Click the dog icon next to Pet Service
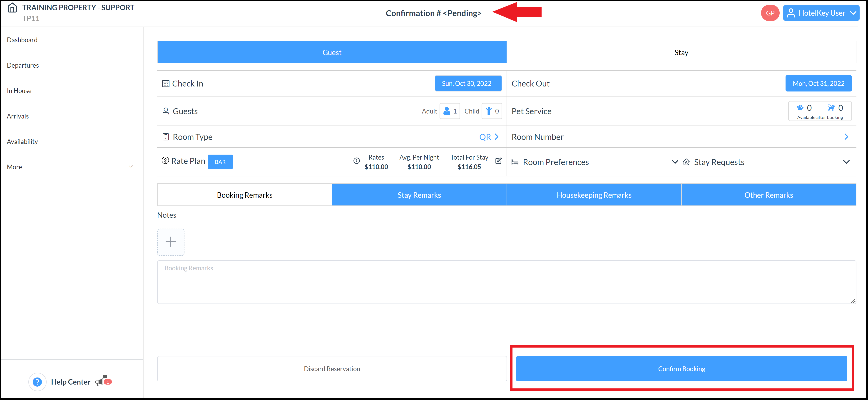Image resolution: width=868 pixels, height=400 pixels. point(831,108)
